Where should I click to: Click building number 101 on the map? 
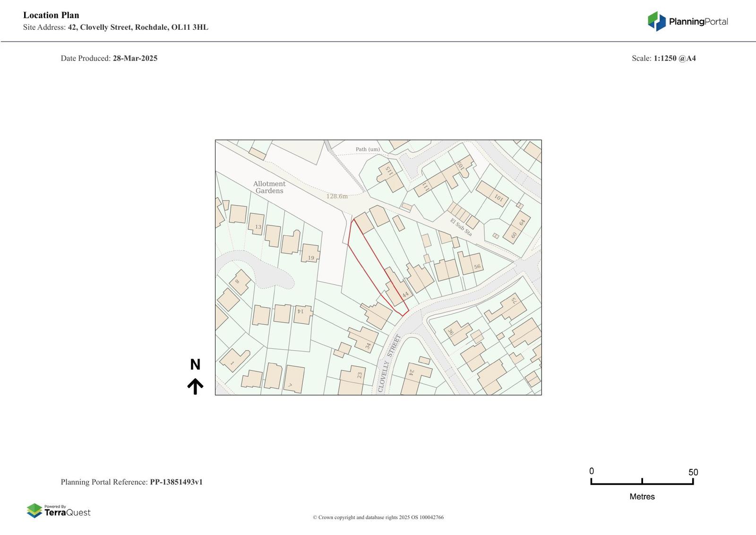pyautogui.click(x=498, y=197)
